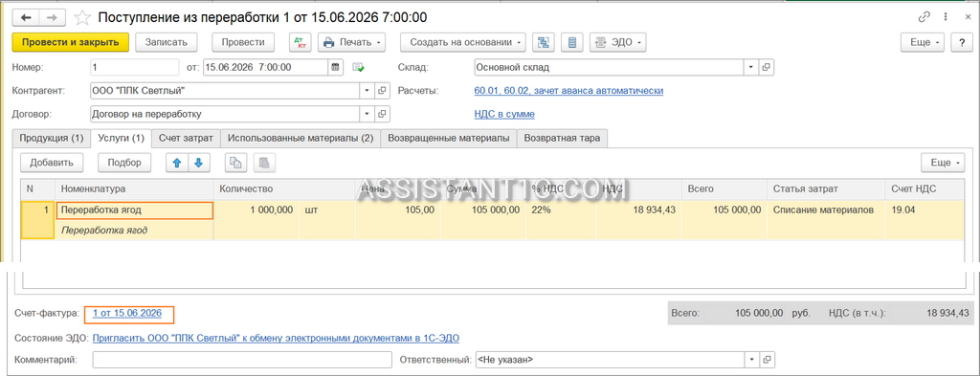Switch to the Услуги (1) tab
This screenshot has width=980, height=376.
122,138
